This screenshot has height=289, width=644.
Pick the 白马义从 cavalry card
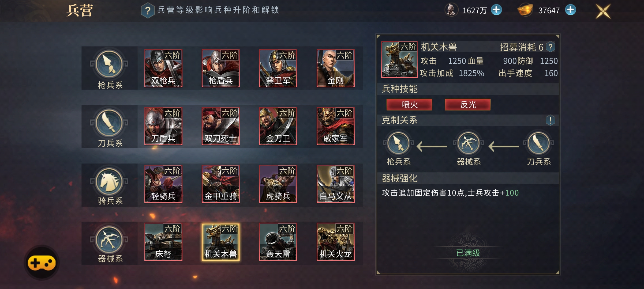(336, 184)
